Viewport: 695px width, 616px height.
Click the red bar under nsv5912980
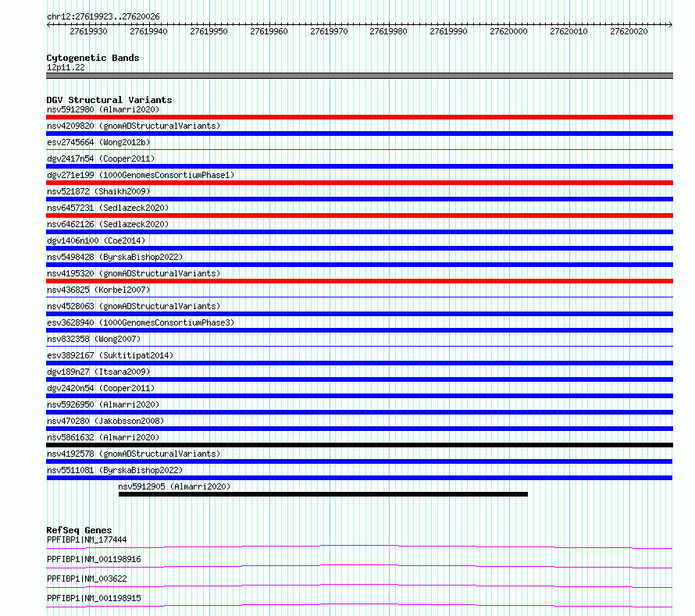pos(359,117)
